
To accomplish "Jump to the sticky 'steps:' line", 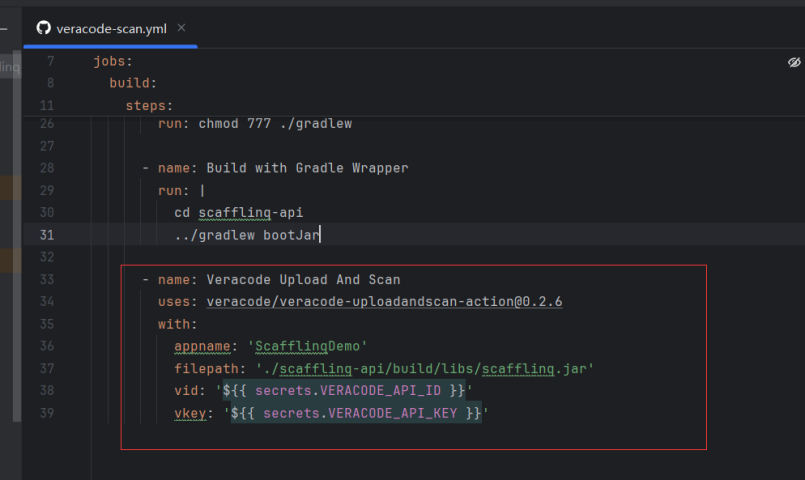I will pos(149,105).
